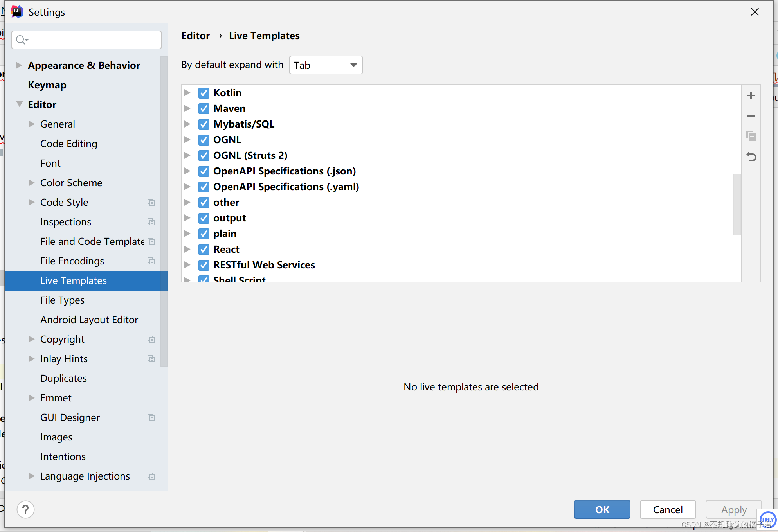Viewport: 778px width, 532px height.
Task: Expand the output template group
Action: click(187, 218)
